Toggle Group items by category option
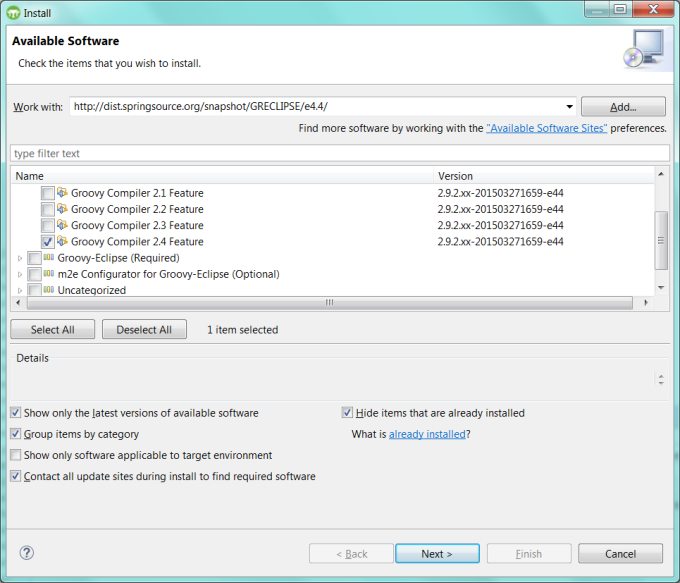 pos(16,434)
